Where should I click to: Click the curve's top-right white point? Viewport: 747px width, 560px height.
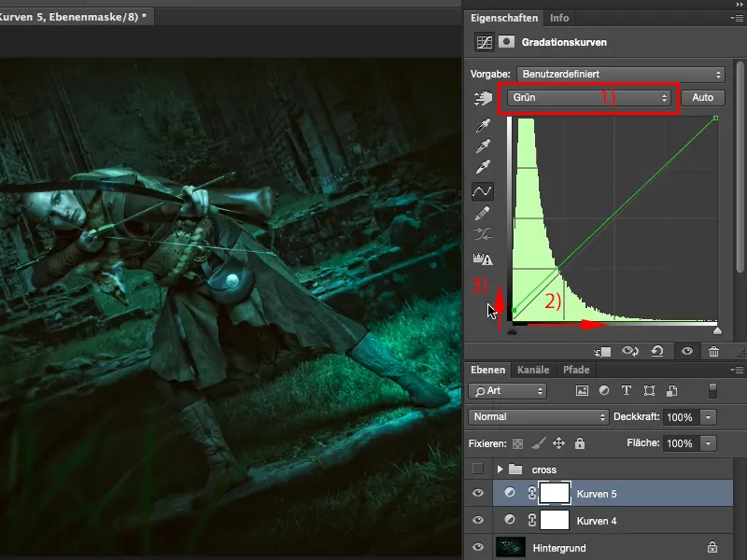click(715, 118)
